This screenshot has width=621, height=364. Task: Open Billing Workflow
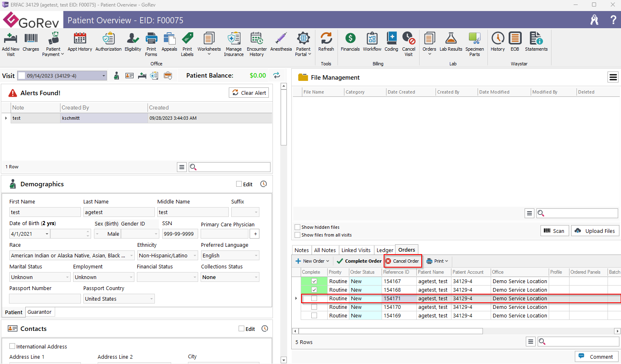(372, 42)
